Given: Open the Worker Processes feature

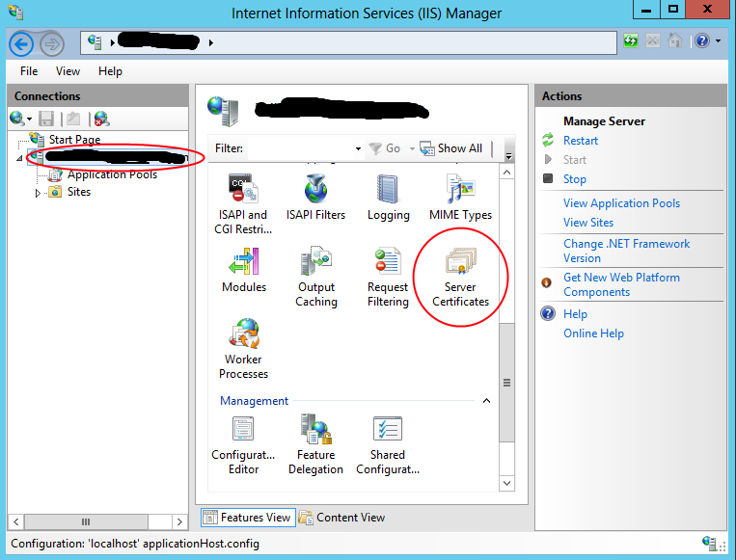Looking at the screenshot, I should 243,349.
